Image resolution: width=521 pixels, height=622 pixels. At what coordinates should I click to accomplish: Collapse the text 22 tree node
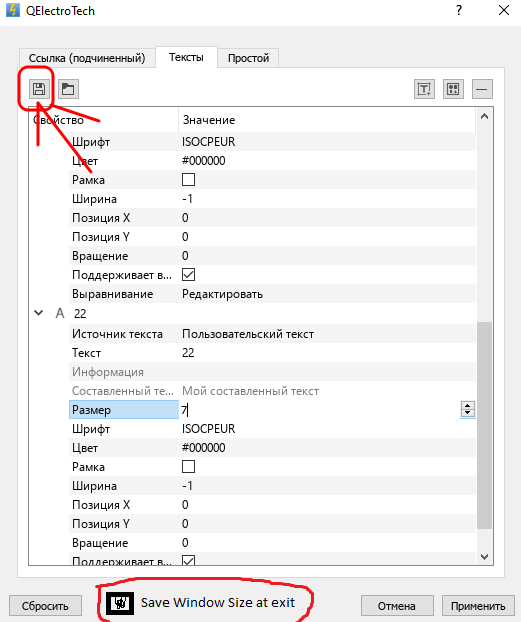[x=38, y=313]
